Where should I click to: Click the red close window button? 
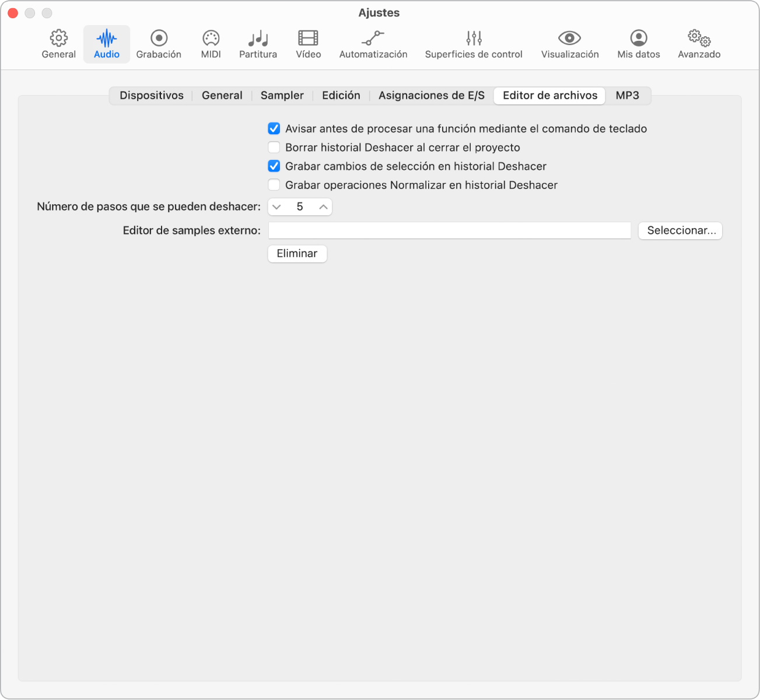13,13
